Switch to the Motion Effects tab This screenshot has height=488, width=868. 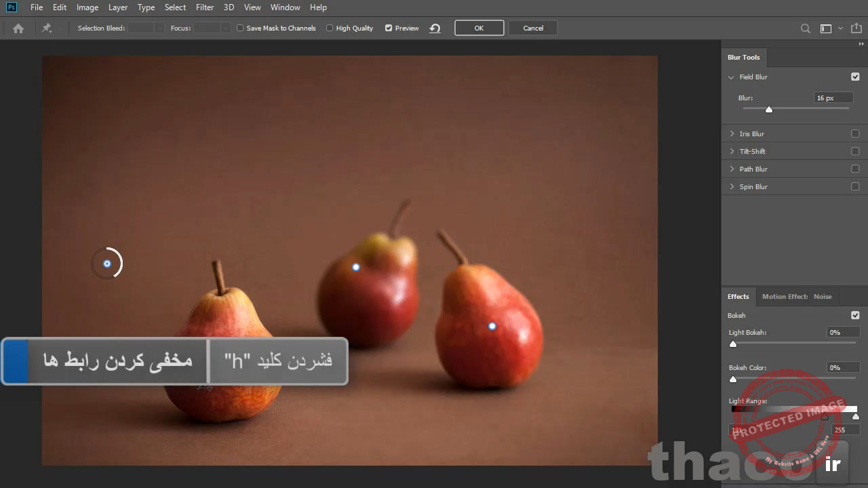pos(785,297)
